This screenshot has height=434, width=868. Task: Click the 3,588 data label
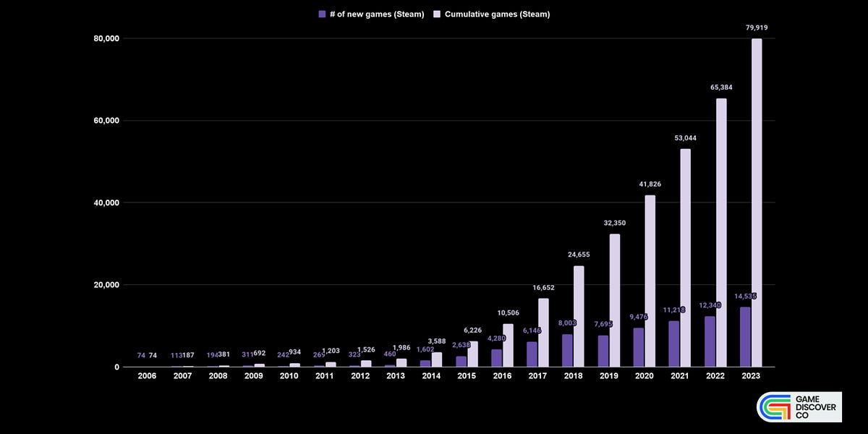[437, 341]
